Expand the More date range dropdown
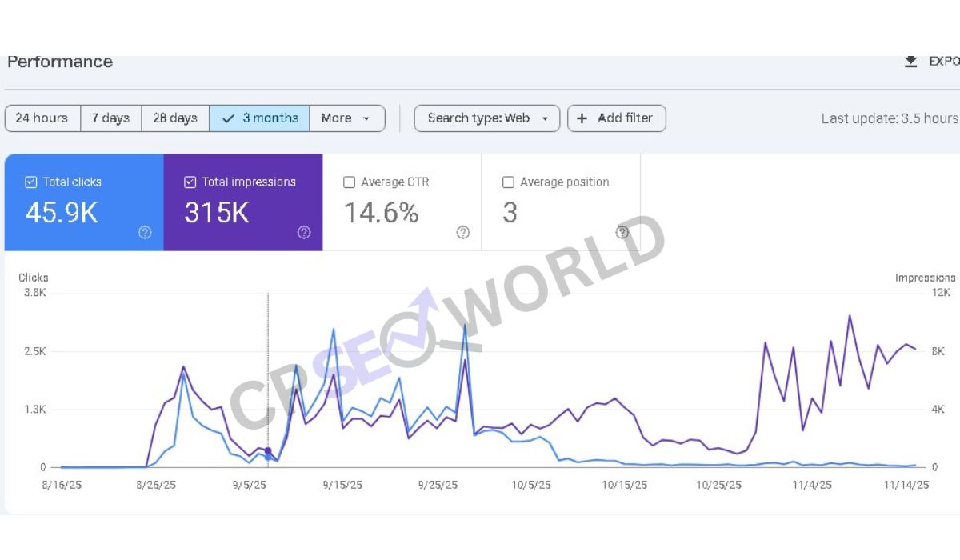 346,118
